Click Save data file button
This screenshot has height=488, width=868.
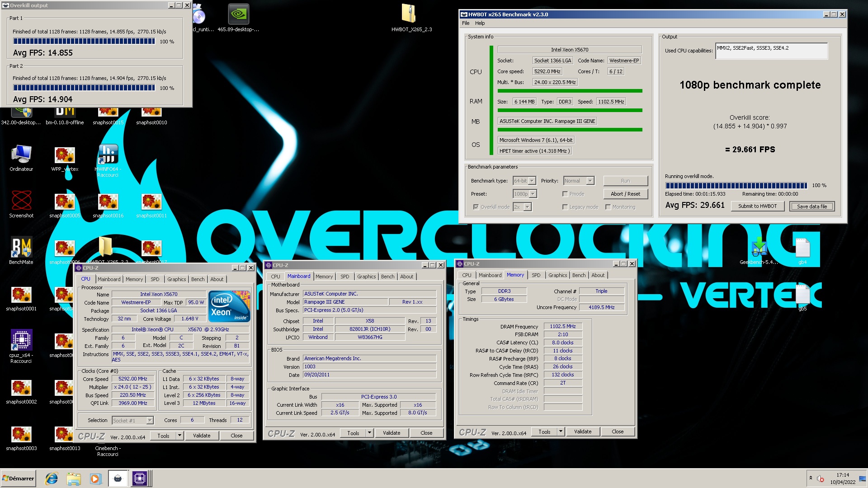pos(812,206)
